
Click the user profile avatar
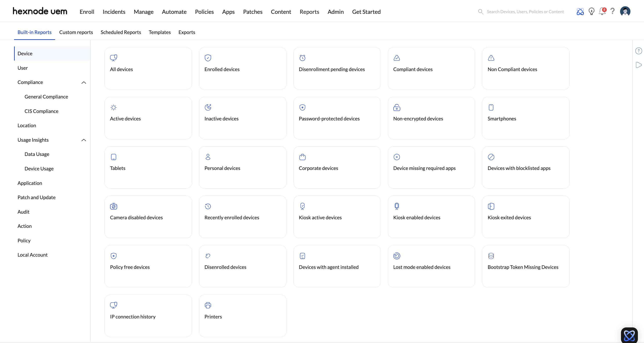click(x=625, y=11)
